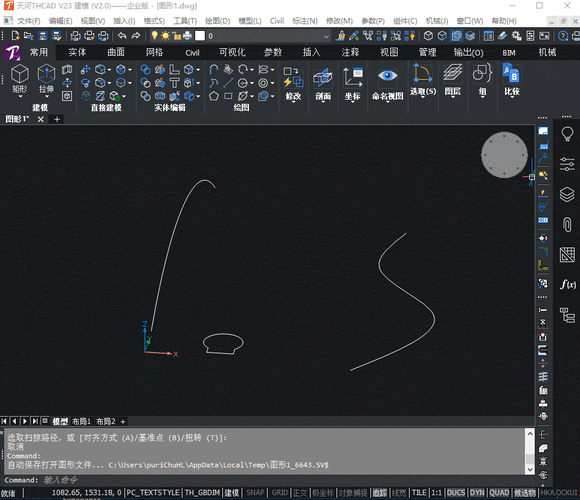Open the f(x) parameters panel icon
Screen dimensions: 580x500
[x=567, y=284]
